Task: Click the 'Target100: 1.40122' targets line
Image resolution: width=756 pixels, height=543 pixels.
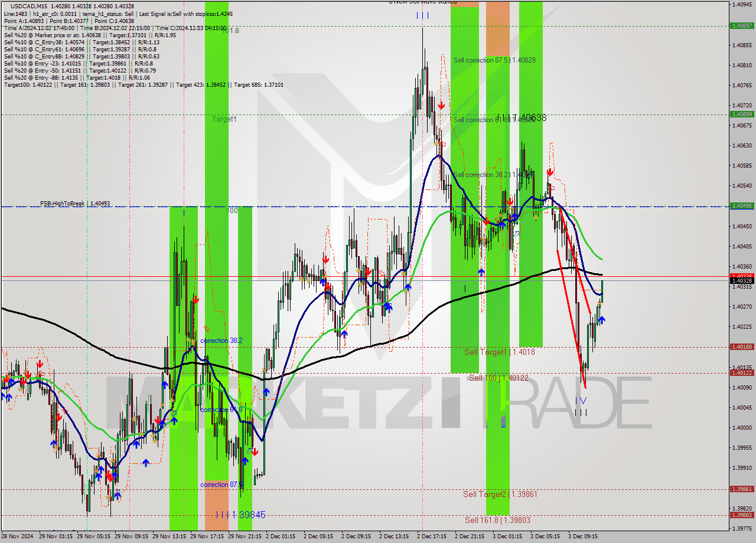Action: click(144, 85)
